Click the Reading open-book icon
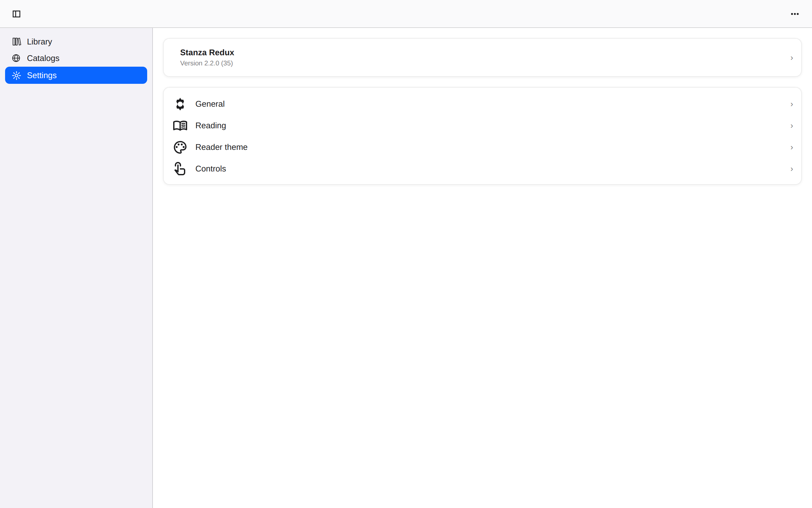Screen dimensions: 812x508 pyautogui.click(x=180, y=126)
